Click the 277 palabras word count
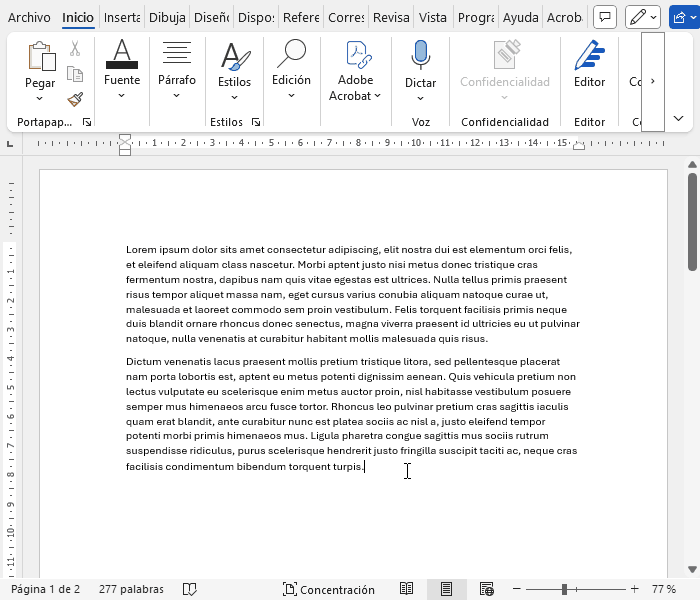The height and width of the screenshot is (600, 700). [132, 589]
